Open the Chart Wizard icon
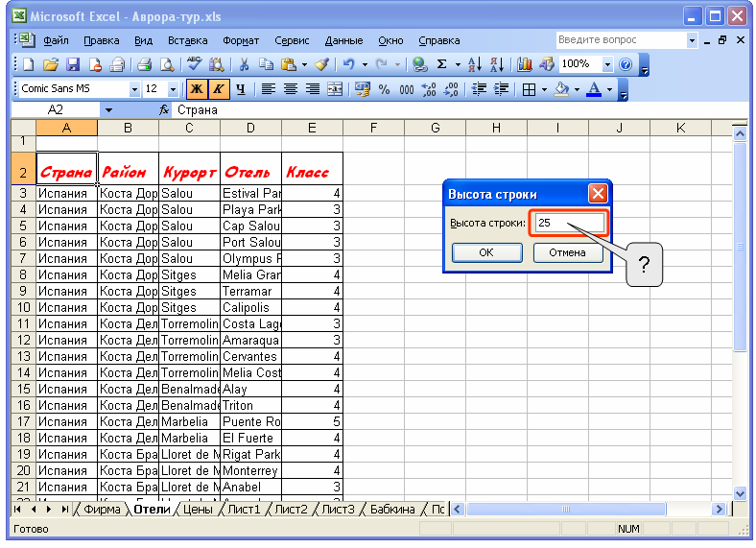 [x=524, y=64]
